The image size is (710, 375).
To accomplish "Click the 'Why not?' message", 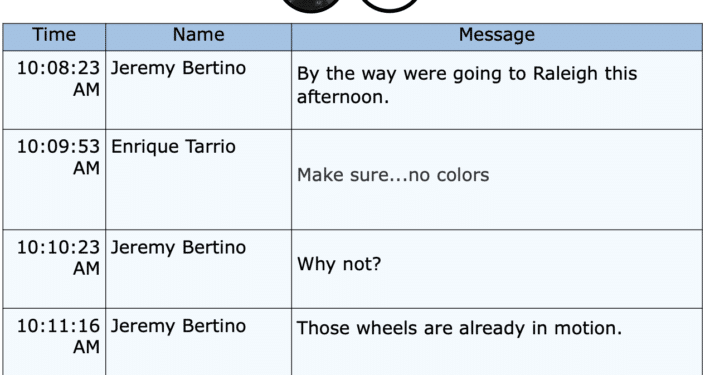I will click(x=339, y=264).
